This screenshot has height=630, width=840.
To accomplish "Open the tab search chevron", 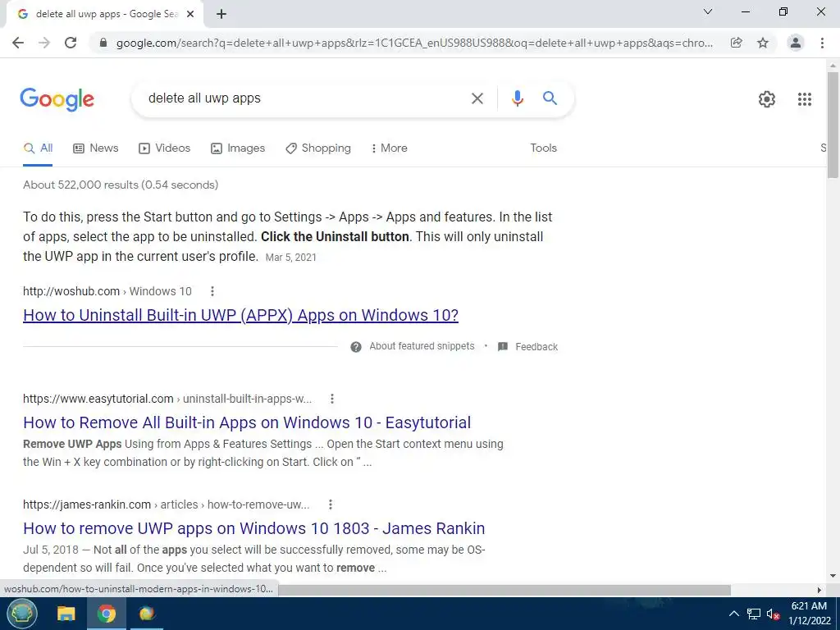I will pos(708,11).
